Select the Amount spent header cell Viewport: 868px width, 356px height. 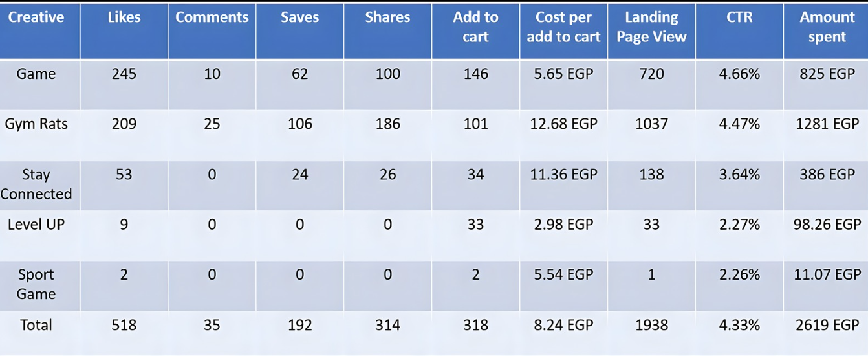coord(827,27)
